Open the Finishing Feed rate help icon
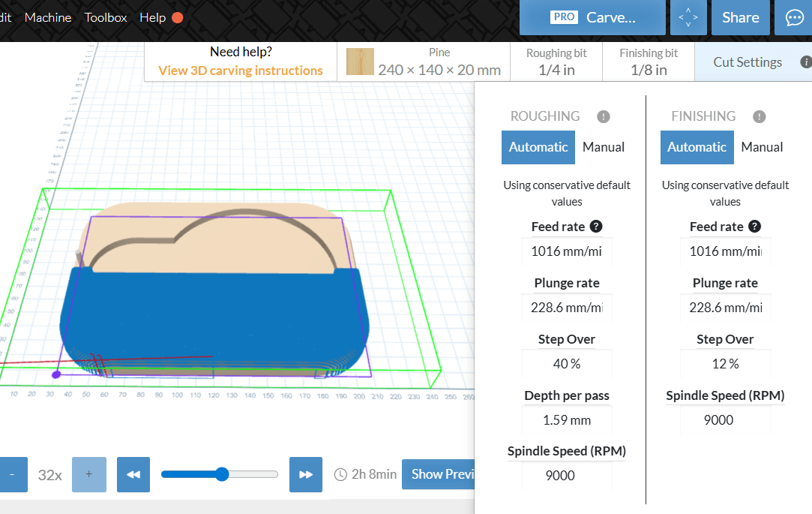The image size is (812, 514). click(756, 226)
